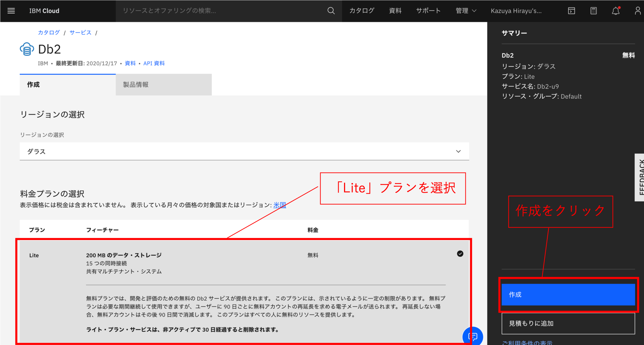
Task: Click the Db2 service icon
Action: [x=27, y=49]
